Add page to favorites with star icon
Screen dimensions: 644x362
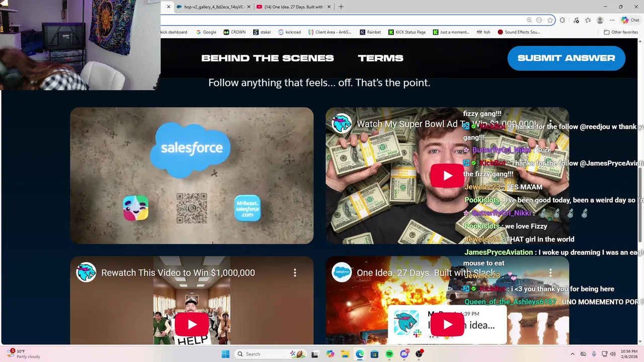click(550, 20)
